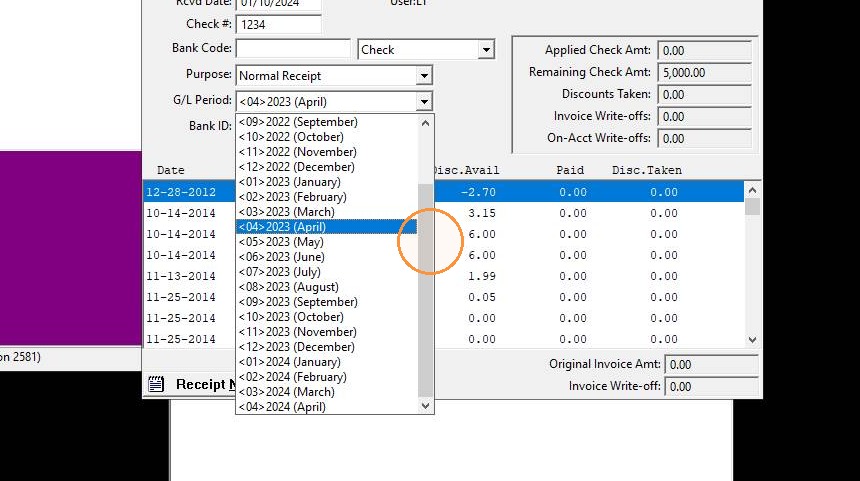Click period list scroll down arrow
Screen dimensions: 860x481
[x=426, y=406]
